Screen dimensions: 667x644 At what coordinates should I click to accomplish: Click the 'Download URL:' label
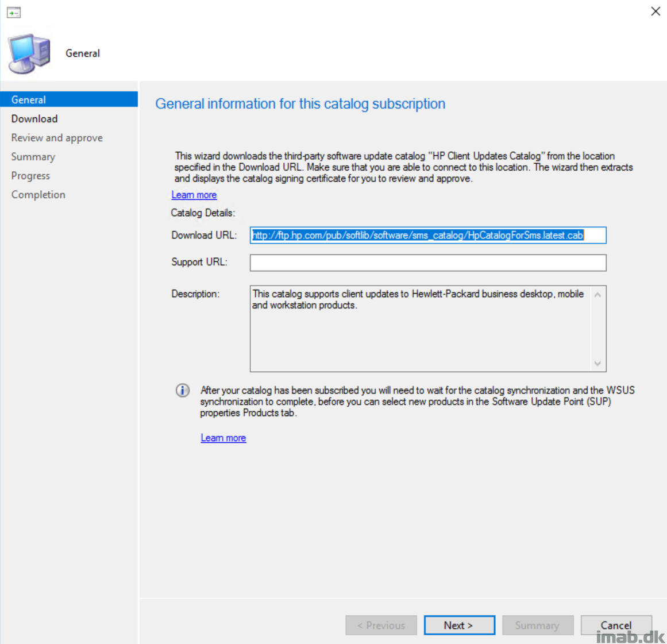204,235
